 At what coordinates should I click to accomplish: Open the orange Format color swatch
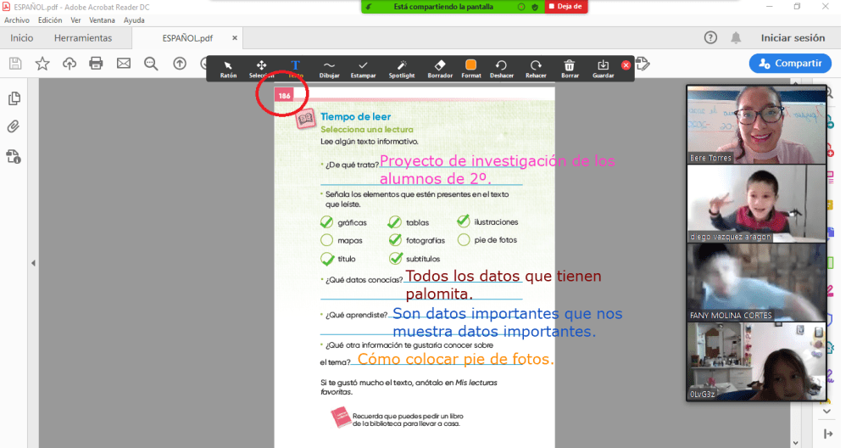pyautogui.click(x=471, y=65)
